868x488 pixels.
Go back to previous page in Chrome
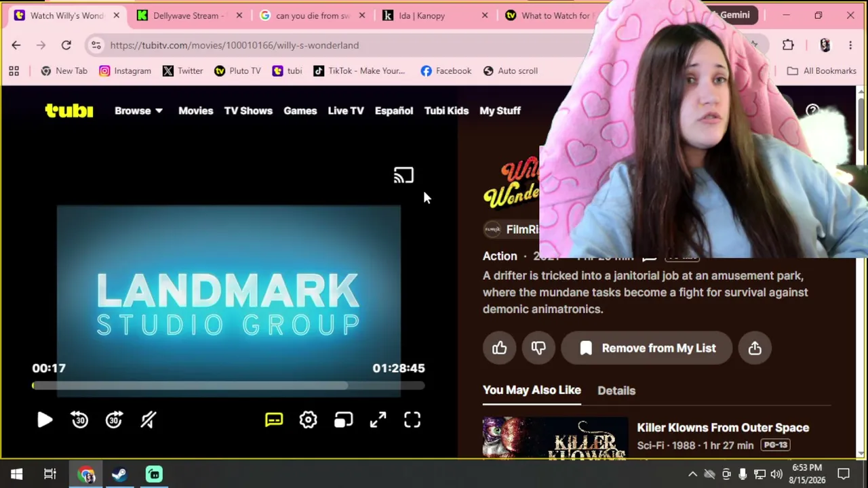point(16,45)
